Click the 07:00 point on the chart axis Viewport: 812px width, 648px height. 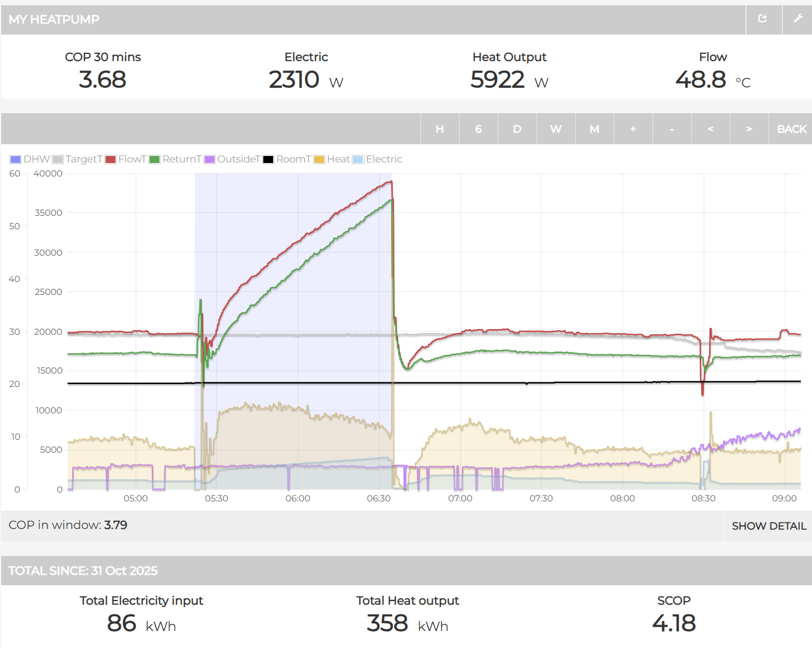click(x=460, y=498)
